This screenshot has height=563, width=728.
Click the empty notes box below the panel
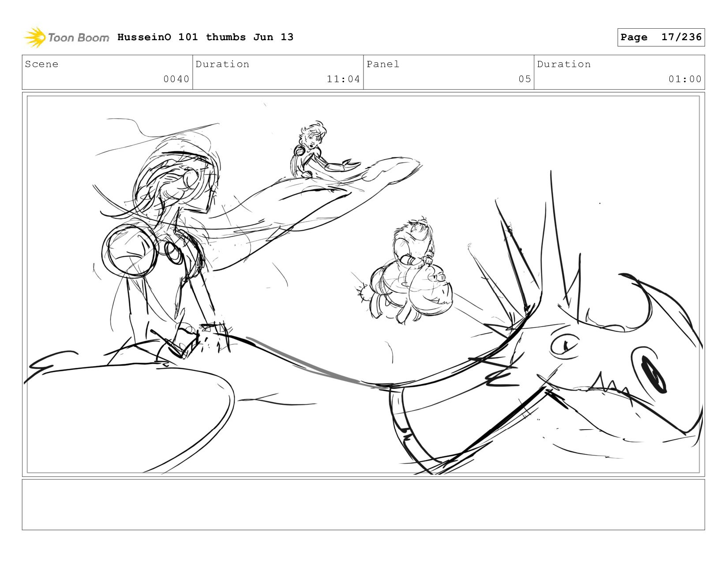(x=364, y=505)
